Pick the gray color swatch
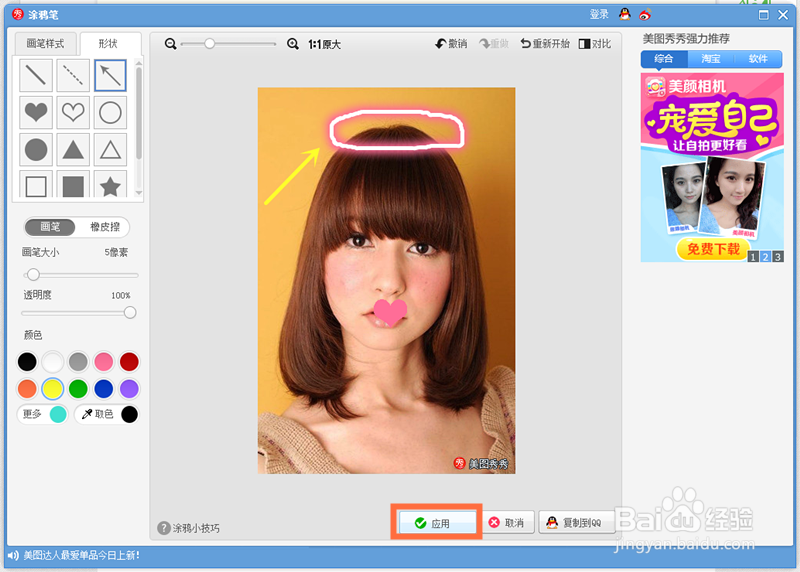Image resolution: width=800 pixels, height=572 pixels. click(x=78, y=361)
